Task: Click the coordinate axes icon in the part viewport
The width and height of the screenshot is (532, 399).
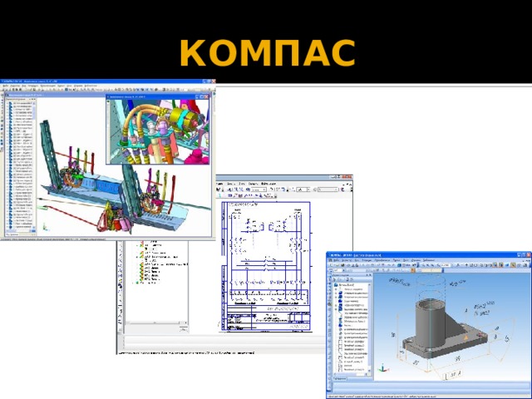Action: coord(383,368)
